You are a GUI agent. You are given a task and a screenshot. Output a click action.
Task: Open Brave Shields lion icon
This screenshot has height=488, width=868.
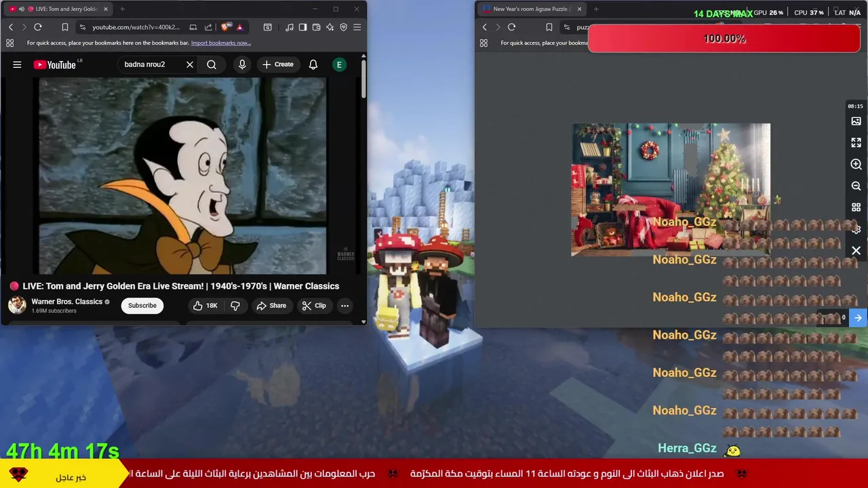click(226, 27)
